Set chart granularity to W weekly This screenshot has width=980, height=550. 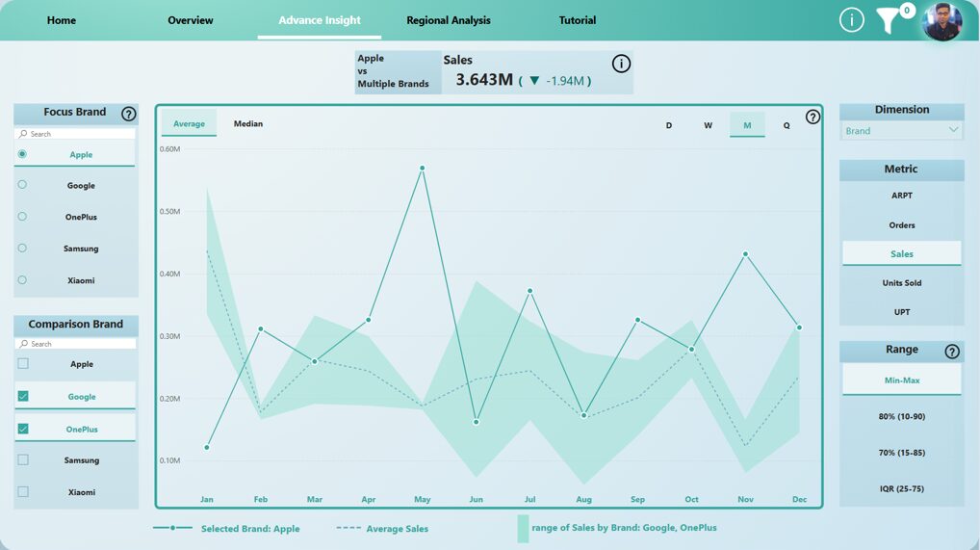[709, 125]
